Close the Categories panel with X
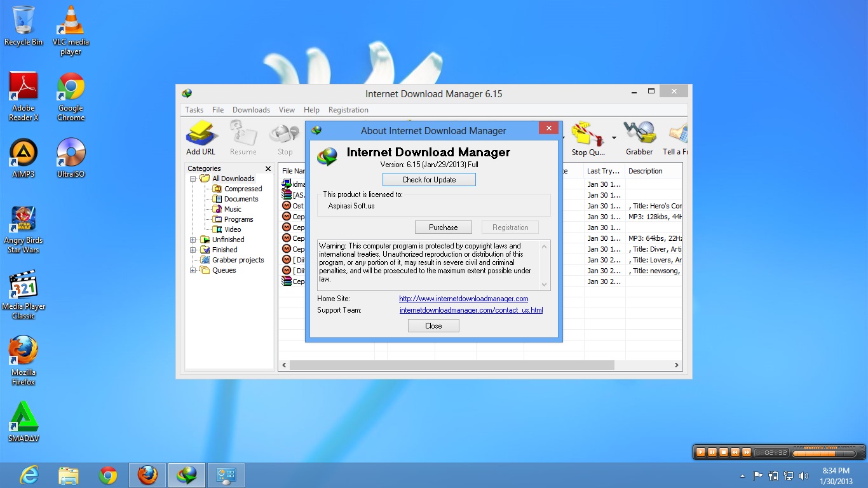 (268, 168)
